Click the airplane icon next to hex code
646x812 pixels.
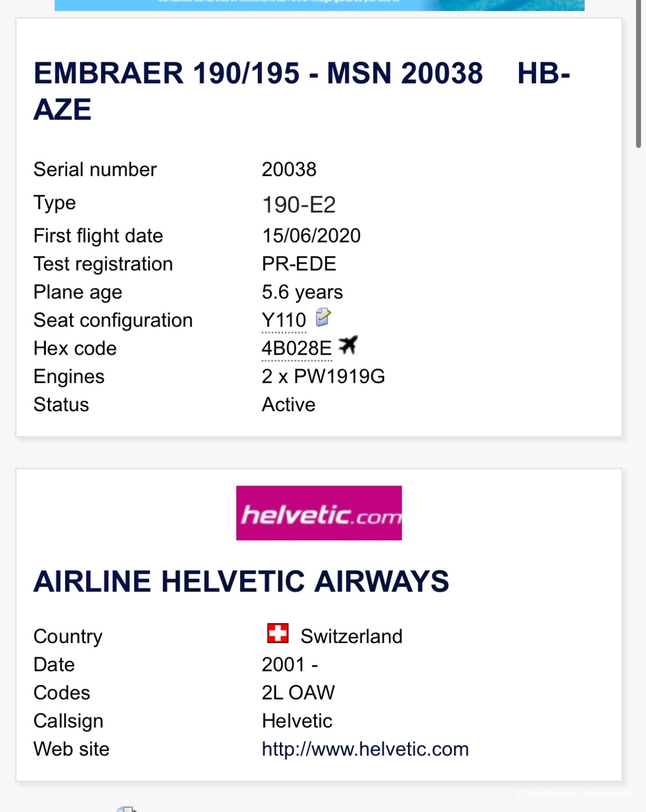pyautogui.click(x=348, y=345)
